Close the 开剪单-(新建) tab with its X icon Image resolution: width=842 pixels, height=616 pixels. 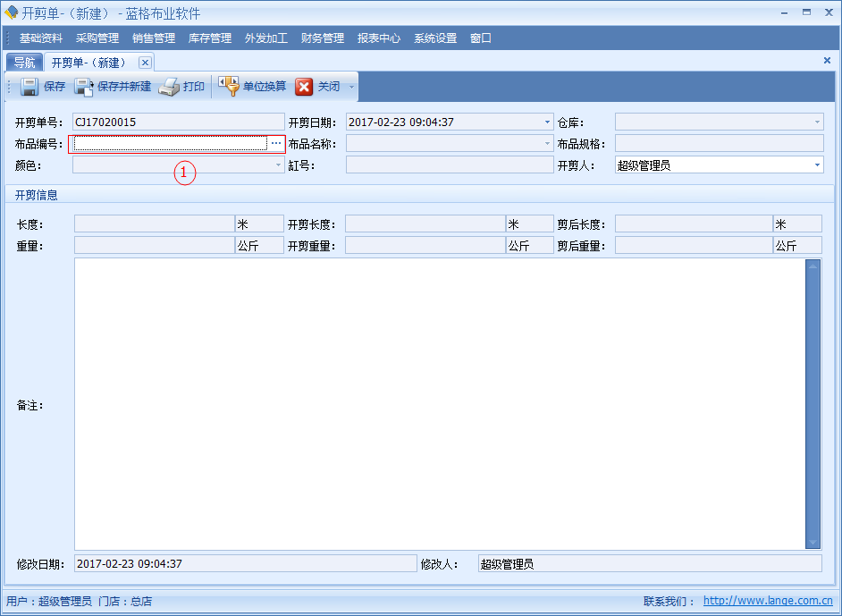145,63
